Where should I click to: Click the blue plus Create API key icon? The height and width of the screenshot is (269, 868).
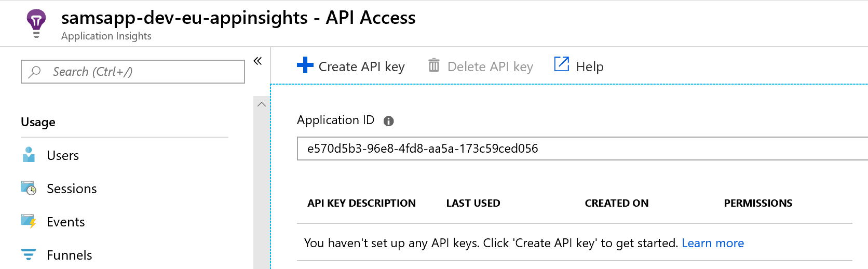click(x=305, y=65)
